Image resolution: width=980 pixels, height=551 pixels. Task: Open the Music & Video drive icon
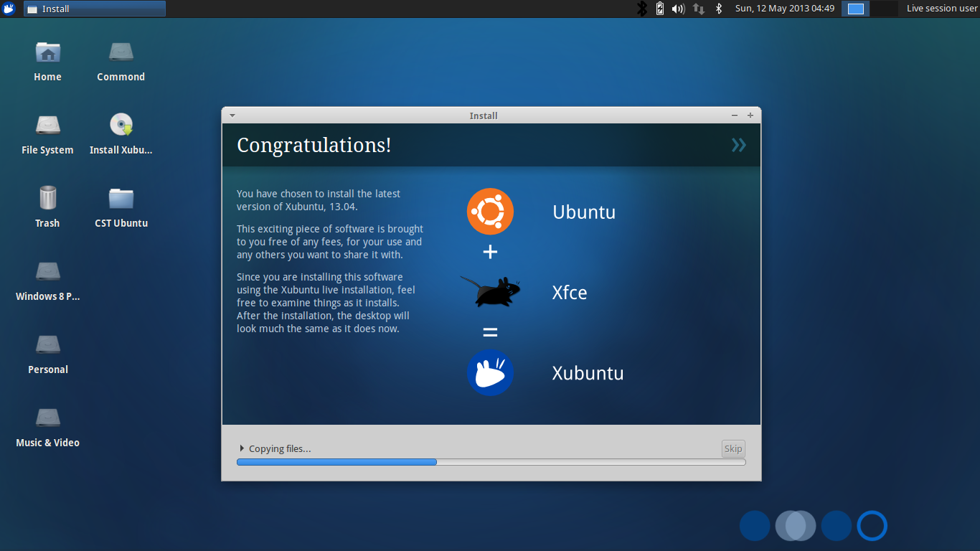click(x=48, y=418)
